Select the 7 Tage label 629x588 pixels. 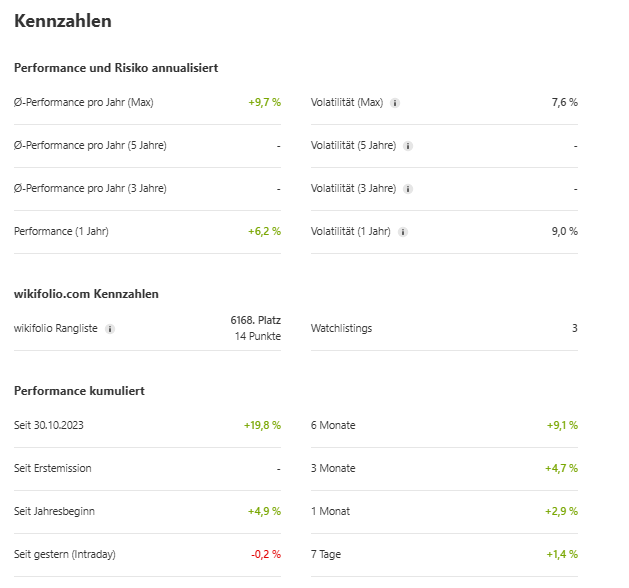click(x=326, y=554)
